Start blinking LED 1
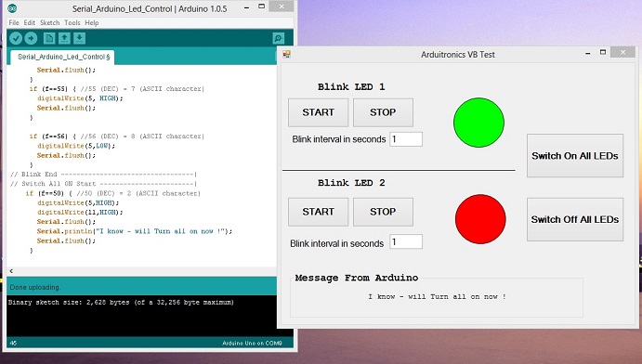The width and height of the screenshot is (642, 364). (318, 112)
